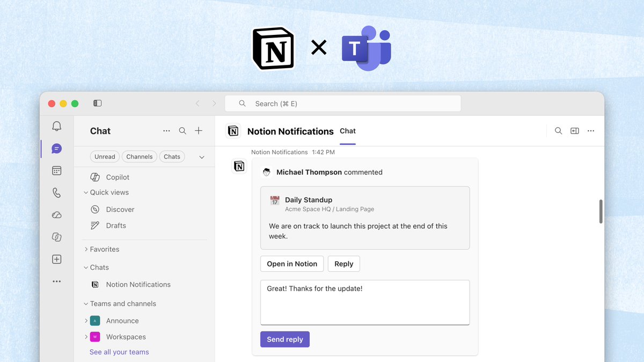Click Daily Standup card title
The height and width of the screenshot is (362, 644).
[309, 200]
